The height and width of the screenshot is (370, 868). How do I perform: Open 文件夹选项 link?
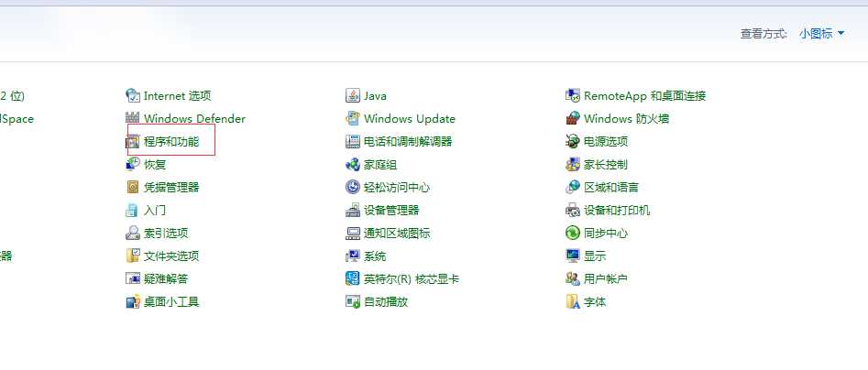(x=171, y=256)
